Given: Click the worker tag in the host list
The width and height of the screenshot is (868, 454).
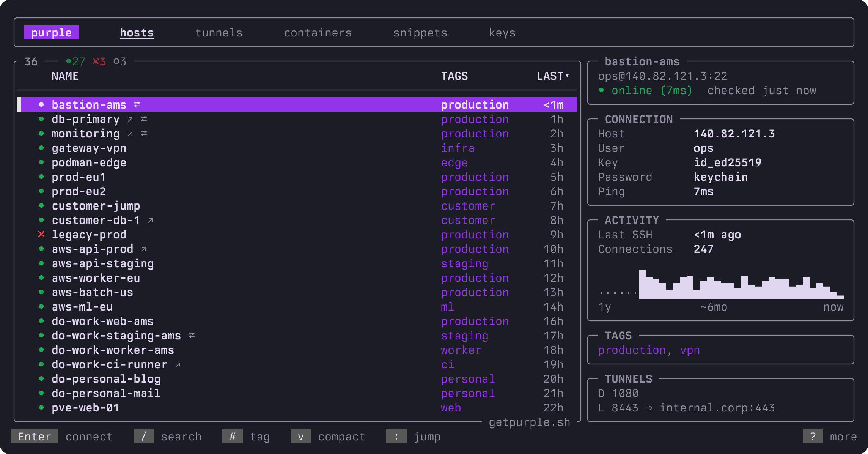Looking at the screenshot, I should click(x=461, y=350).
